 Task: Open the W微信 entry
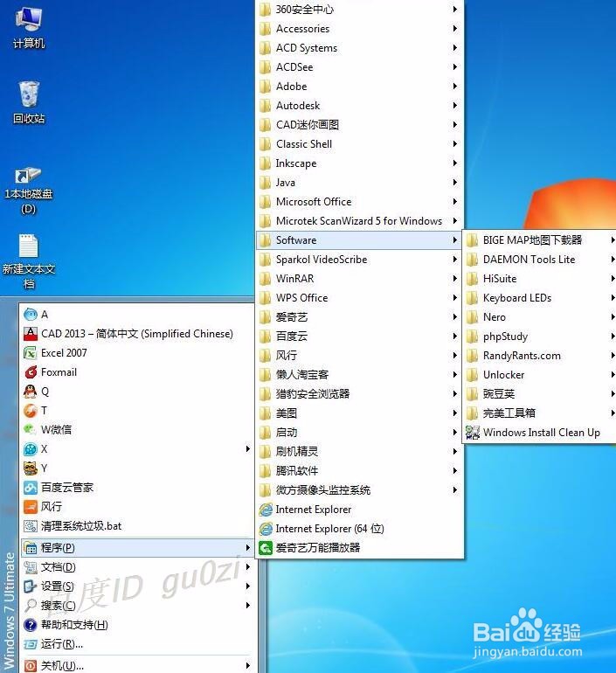point(137,430)
